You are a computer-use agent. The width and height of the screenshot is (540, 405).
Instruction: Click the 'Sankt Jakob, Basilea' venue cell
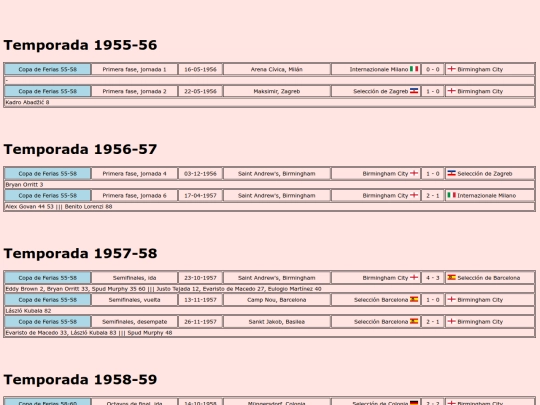click(x=277, y=322)
